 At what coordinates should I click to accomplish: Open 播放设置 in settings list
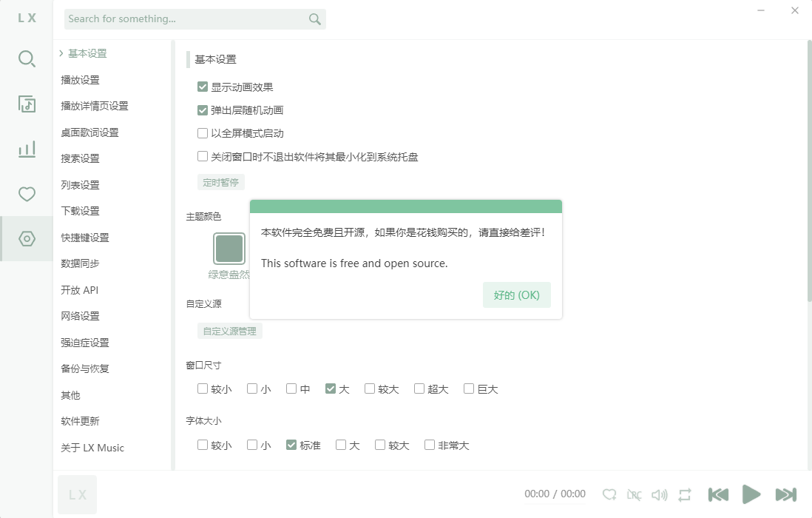[x=80, y=80]
